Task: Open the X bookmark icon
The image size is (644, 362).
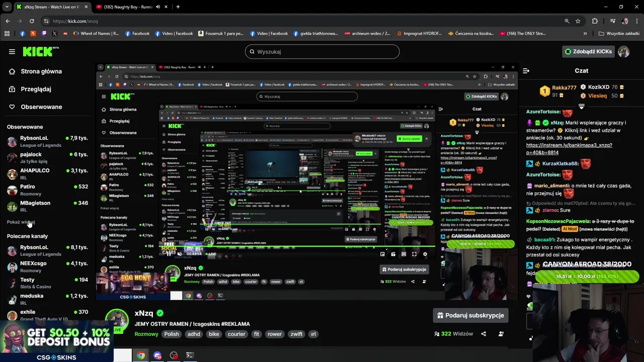Action: pyautogui.click(x=54, y=34)
